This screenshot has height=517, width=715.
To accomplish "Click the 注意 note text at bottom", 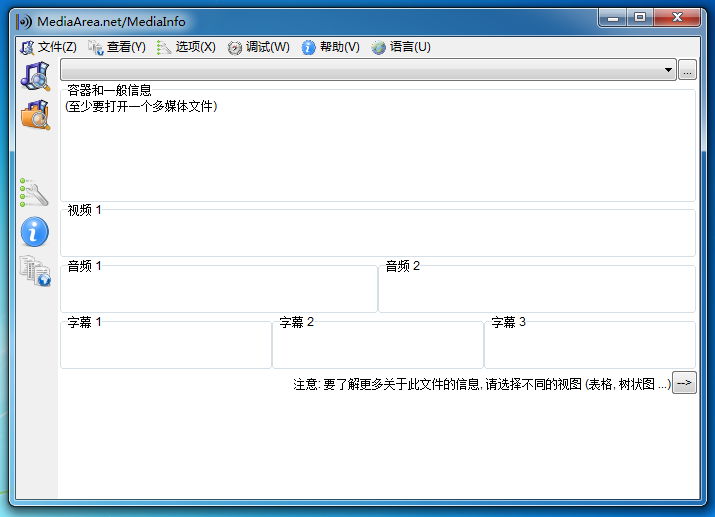I will (482, 384).
